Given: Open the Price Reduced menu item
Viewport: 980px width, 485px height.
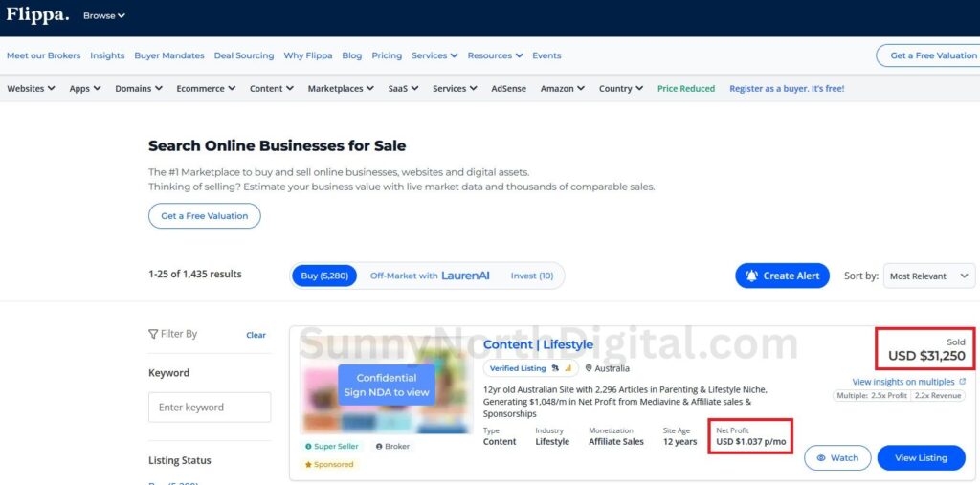Looking at the screenshot, I should pos(685,89).
